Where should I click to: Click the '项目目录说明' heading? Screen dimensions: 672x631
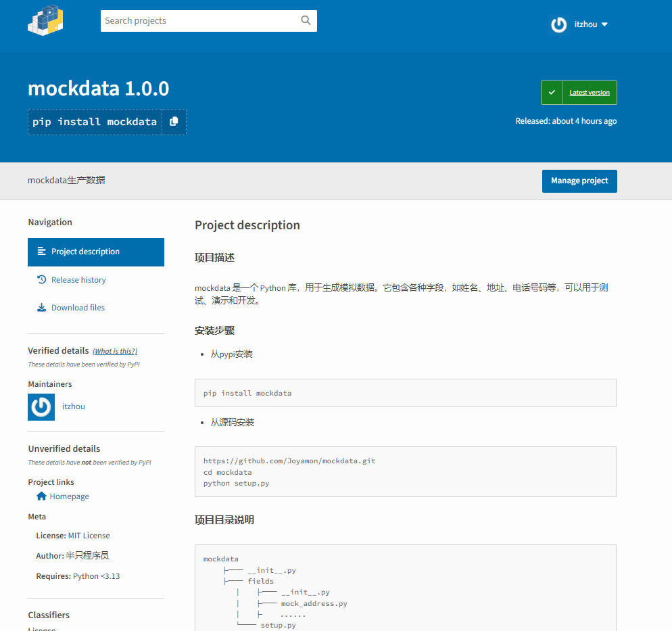[224, 520]
